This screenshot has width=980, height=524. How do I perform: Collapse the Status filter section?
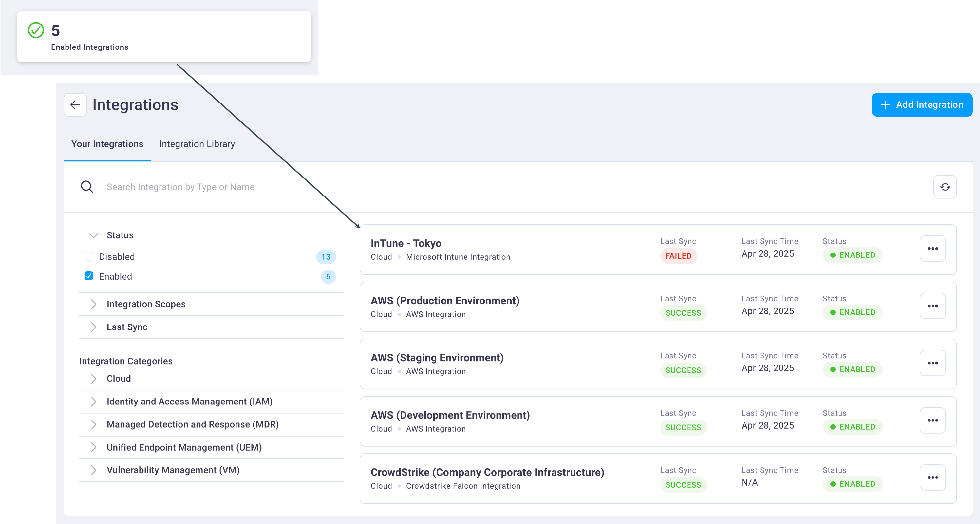[x=94, y=235]
